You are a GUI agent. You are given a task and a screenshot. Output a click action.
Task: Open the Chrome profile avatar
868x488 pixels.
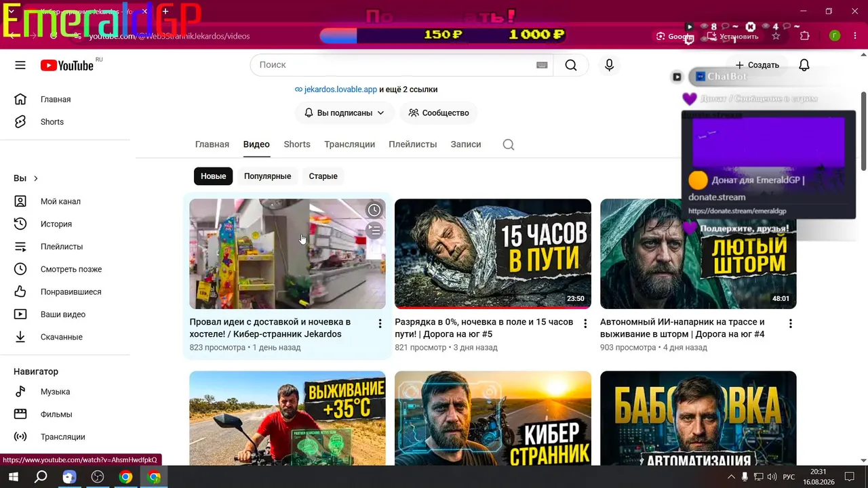[835, 36]
